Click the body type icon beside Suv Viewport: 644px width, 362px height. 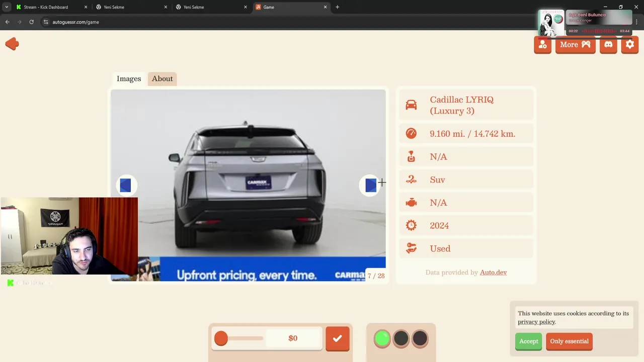(411, 179)
